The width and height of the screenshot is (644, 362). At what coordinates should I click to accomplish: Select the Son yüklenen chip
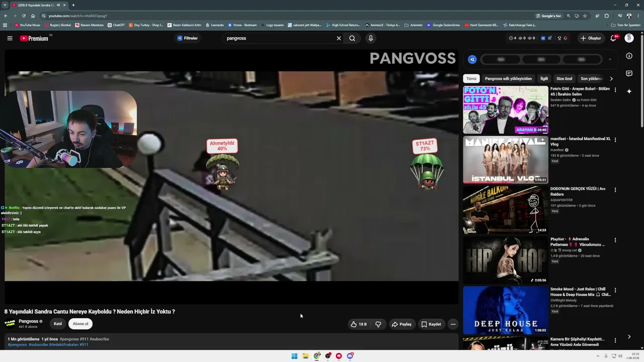tap(592, 78)
